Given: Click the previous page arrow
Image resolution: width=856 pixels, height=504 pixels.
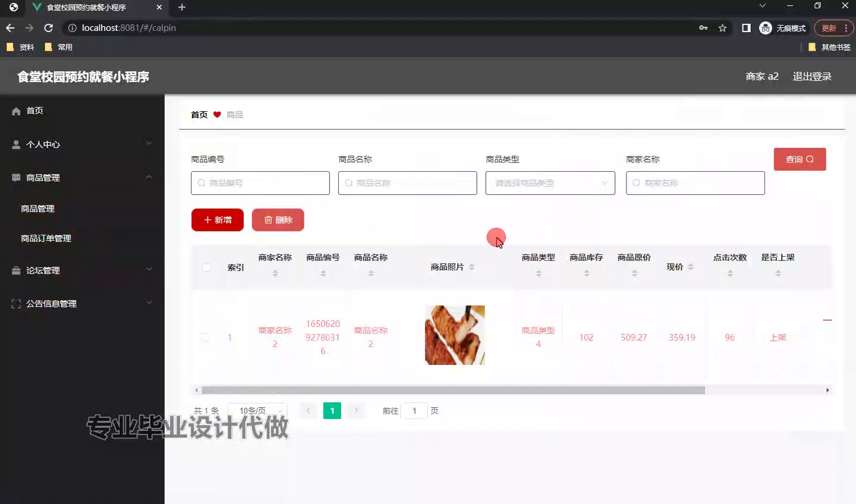Looking at the screenshot, I should click(x=308, y=411).
